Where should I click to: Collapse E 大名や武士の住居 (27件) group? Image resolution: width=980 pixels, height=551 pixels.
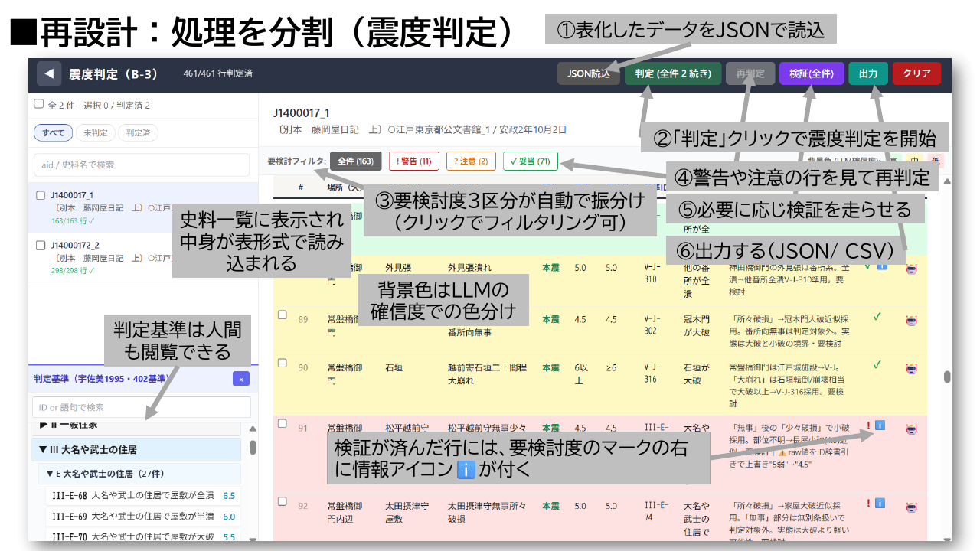[139, 474]
